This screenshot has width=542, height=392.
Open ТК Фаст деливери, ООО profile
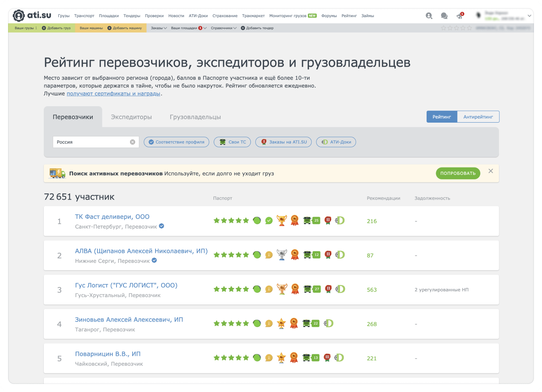coord(112,216)
